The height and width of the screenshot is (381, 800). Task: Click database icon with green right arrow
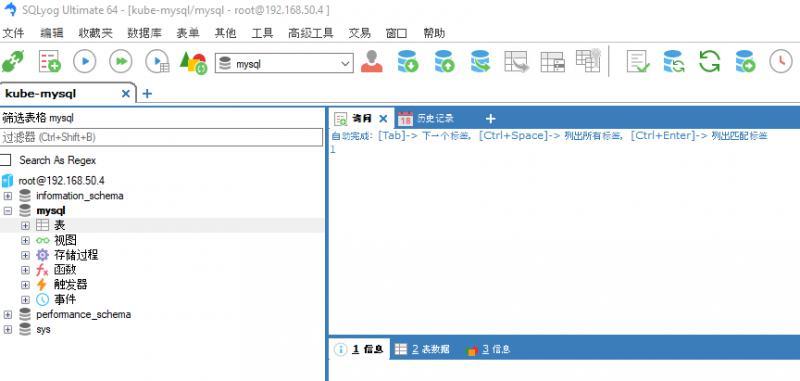click(745, 62)
